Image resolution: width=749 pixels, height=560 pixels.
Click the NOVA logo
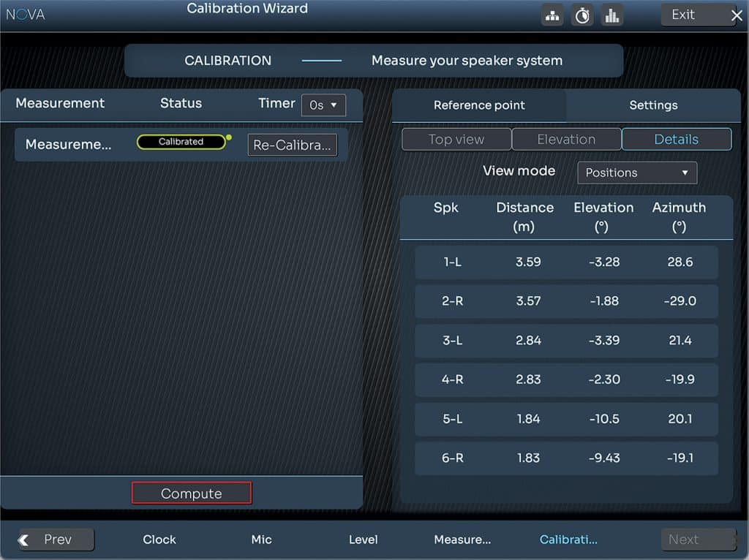click(26, 15)
